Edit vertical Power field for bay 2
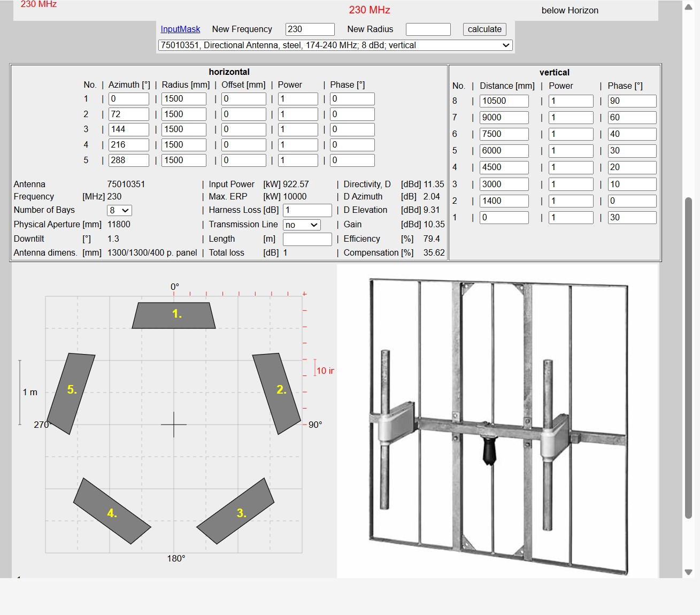 pos(571,201)
